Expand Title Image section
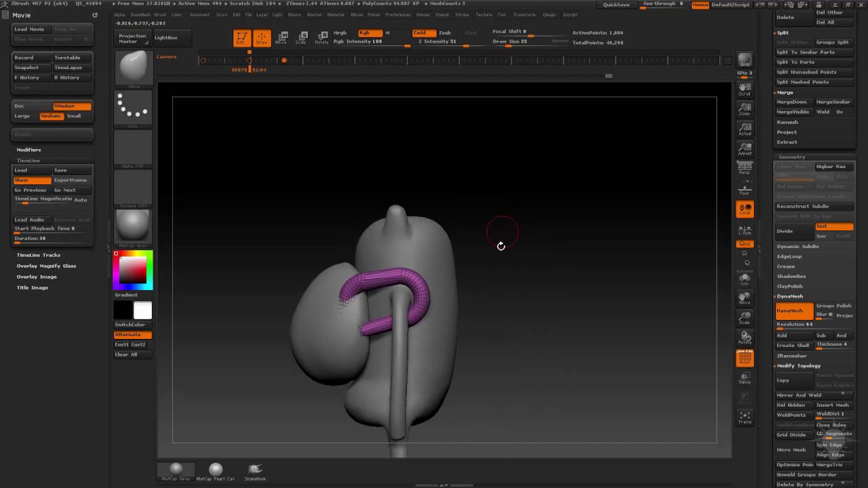The image size is (868, 488). (x=33, y=287)
